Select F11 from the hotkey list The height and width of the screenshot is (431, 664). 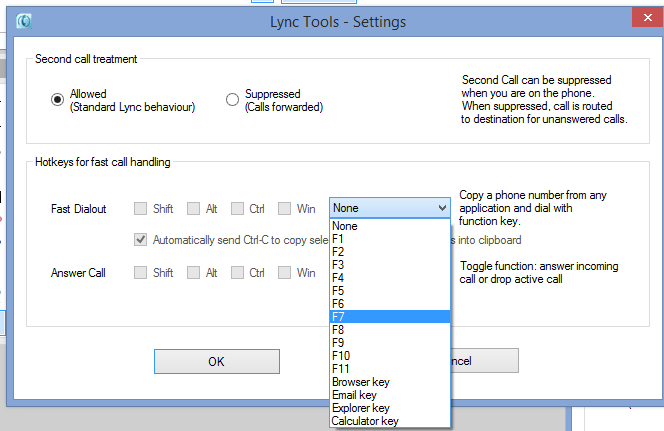pyautogui.click(x=390, y=368)
